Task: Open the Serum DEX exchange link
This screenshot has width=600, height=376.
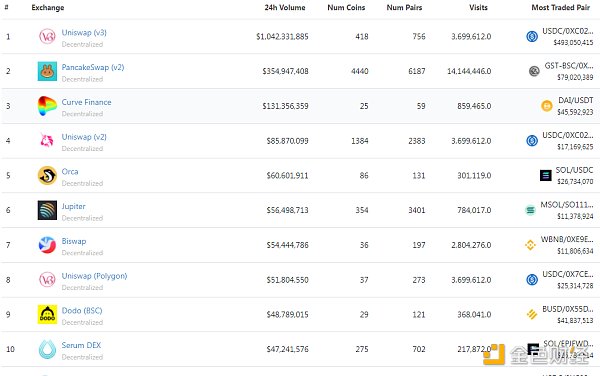Action: pos(81,345)
